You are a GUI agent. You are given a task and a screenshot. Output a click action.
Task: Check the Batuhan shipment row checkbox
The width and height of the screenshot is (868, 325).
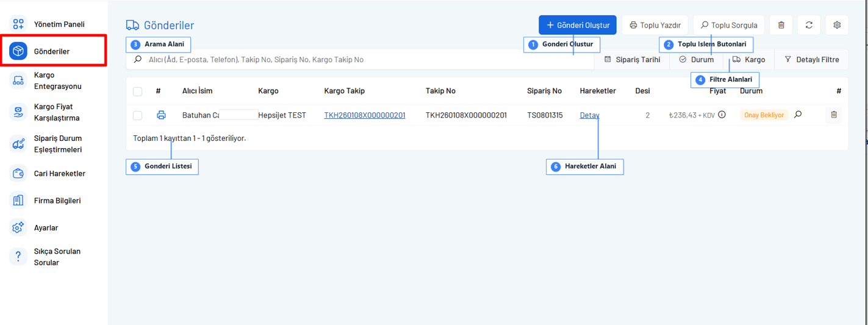[x=137, y=115]
